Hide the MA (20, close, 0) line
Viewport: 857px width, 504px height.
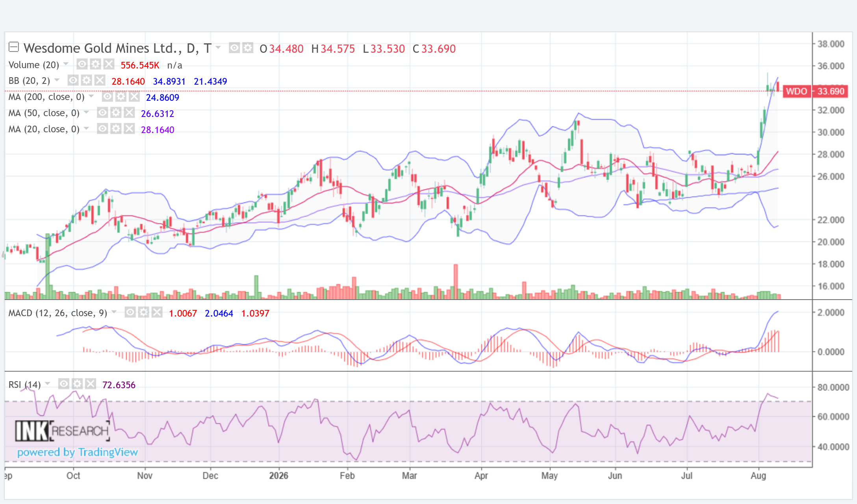click(102, 129)
